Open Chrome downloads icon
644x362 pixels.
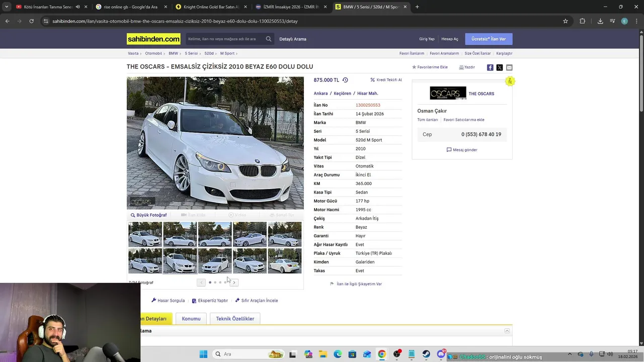[600, 21]
